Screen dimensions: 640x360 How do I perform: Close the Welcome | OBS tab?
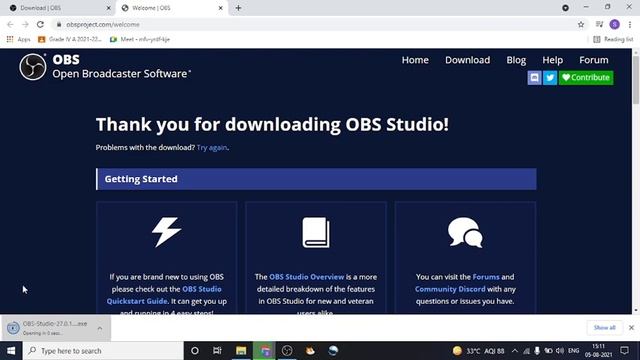[220, 8]
